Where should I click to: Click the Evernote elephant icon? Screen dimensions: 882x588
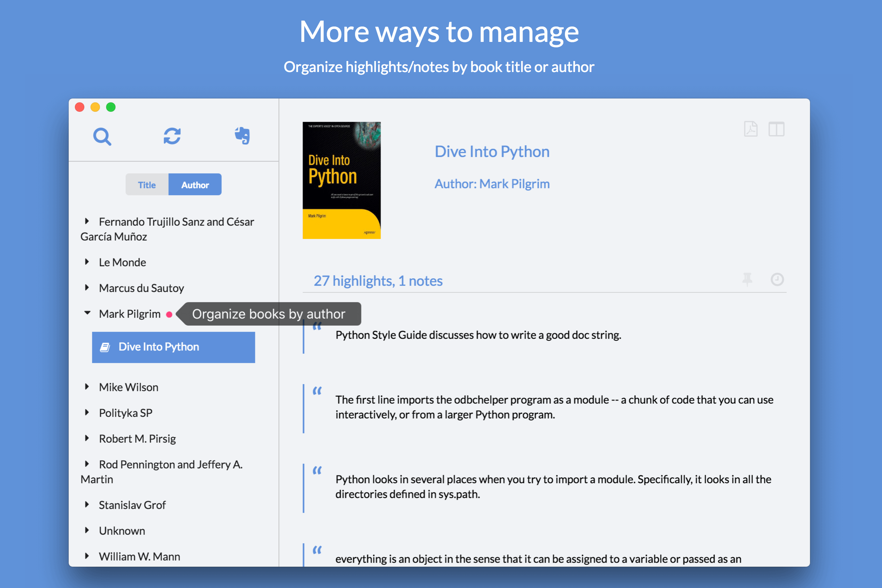click(242, 135)
